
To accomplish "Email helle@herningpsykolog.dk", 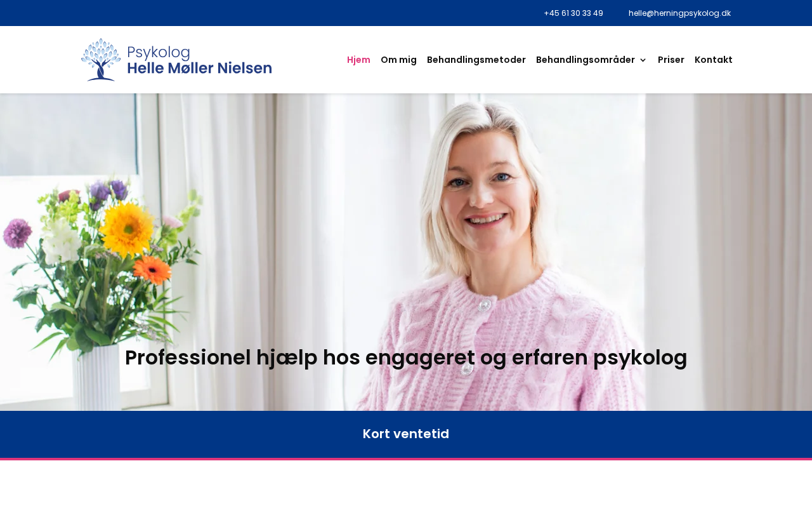I will click(x=679, y=13).
